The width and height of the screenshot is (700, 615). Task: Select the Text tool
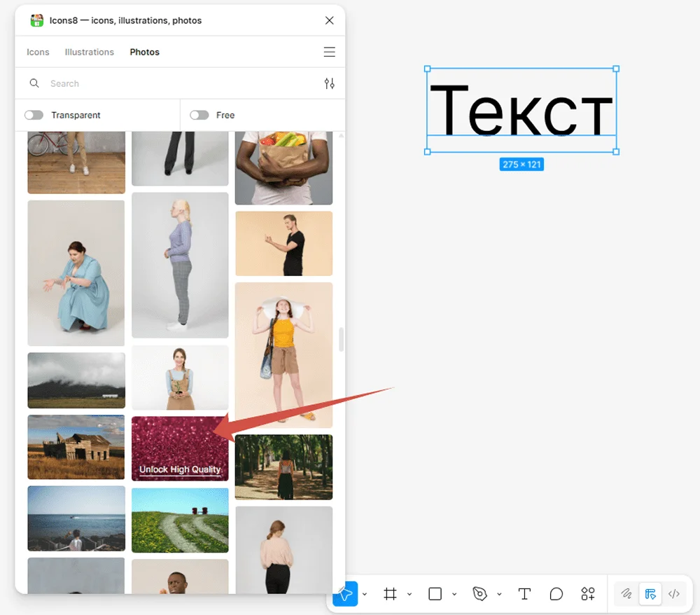524,594
